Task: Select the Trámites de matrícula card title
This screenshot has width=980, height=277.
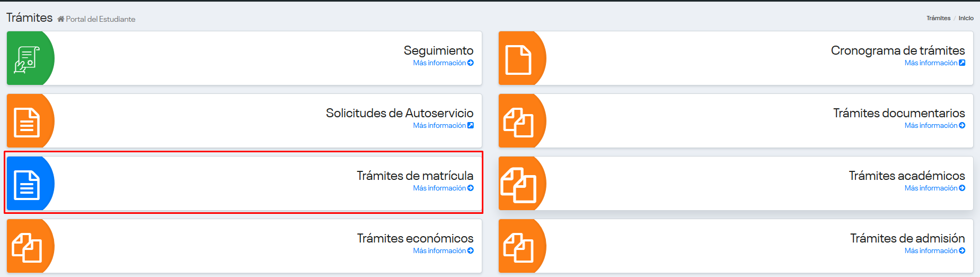Action: click(414, 176)
